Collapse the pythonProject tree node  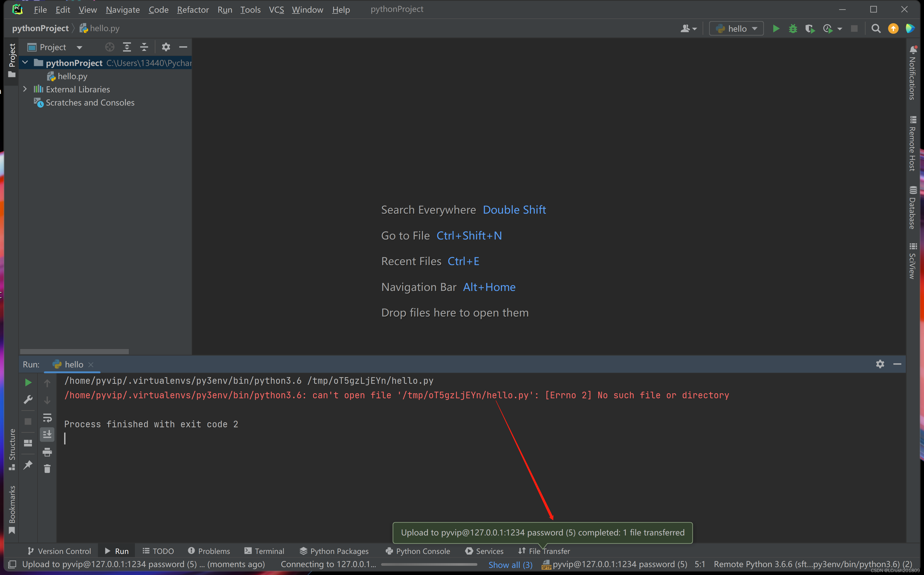(x=25, y=62)
